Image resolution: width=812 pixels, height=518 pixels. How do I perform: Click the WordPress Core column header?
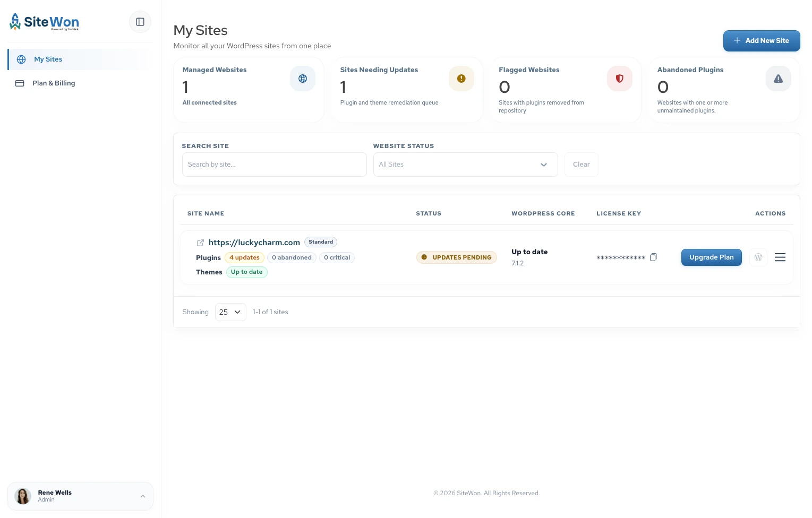(543, 213)
